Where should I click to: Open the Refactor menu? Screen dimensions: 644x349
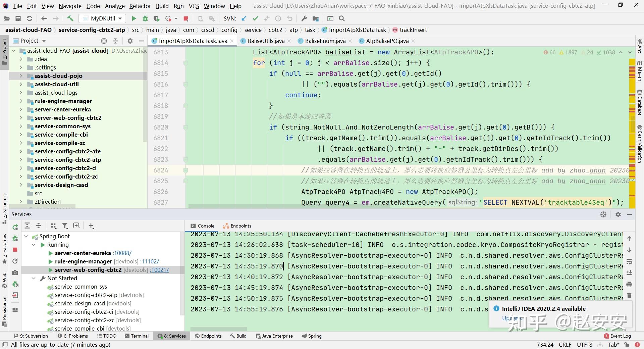(140, 6)
